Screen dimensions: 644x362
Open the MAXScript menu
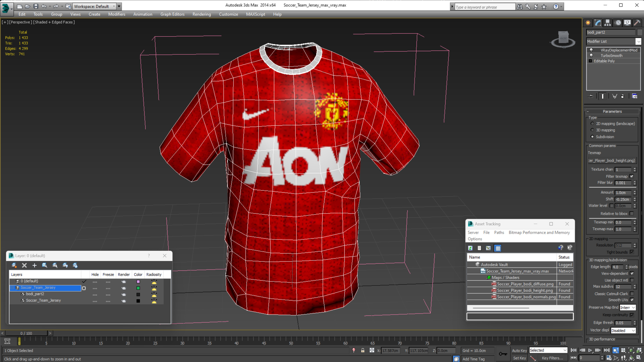(x=255, y=14)
